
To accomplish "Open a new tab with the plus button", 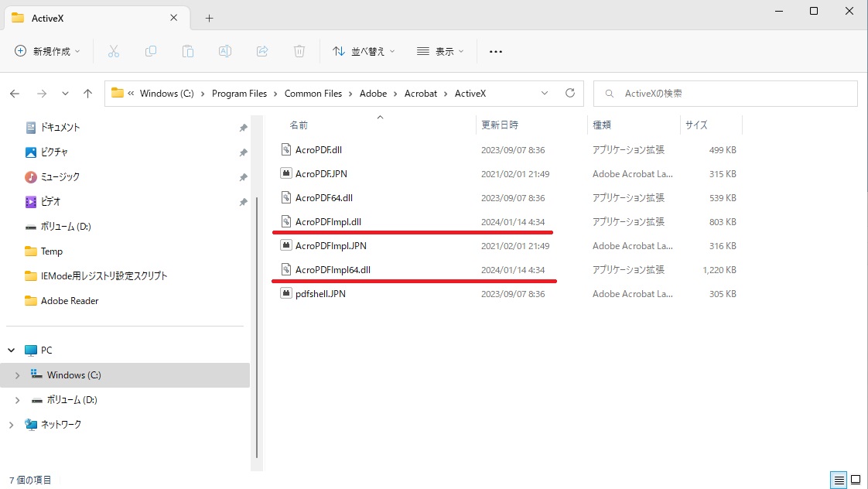I will [208, 18].
